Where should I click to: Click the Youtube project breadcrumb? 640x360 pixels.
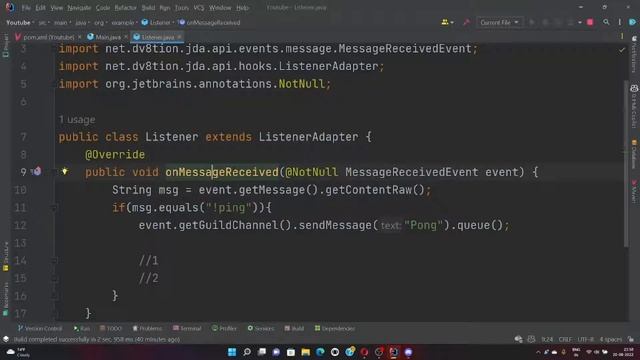(x=18, y=23)
